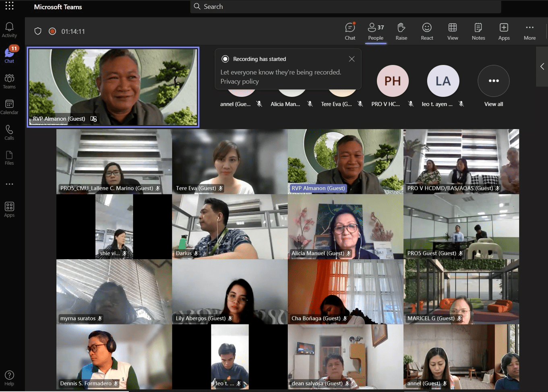Viewport: 548px width, 392px height.
Task: Toggle the People participants panel
Action: tap(376, 31)
